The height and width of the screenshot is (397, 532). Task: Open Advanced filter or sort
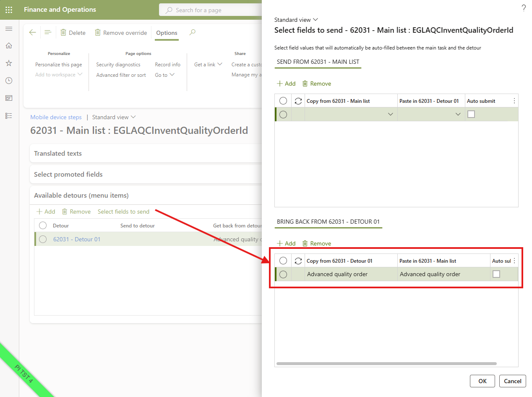pyautogui.click(x=121, y=75)
